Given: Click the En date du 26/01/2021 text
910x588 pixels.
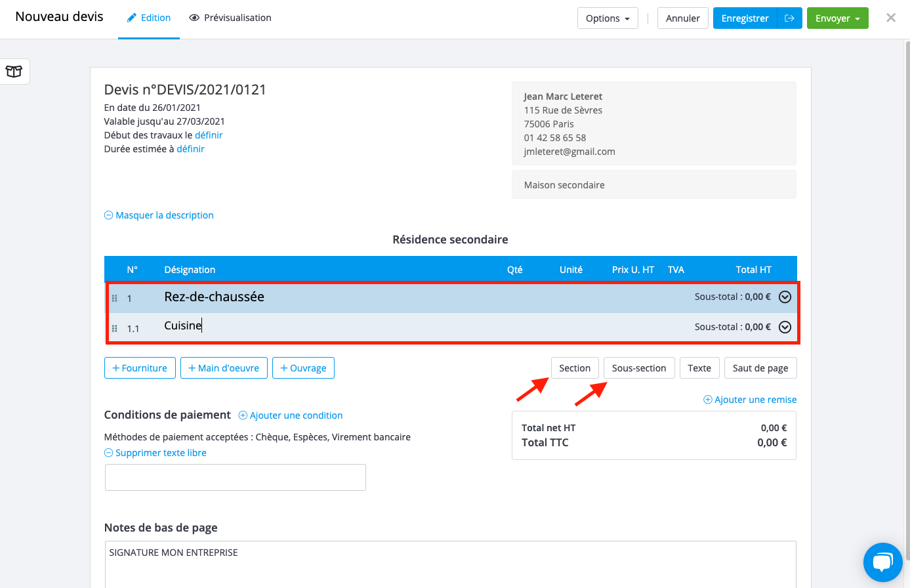Looking at the screenshot, I should (x=152, y=108).
